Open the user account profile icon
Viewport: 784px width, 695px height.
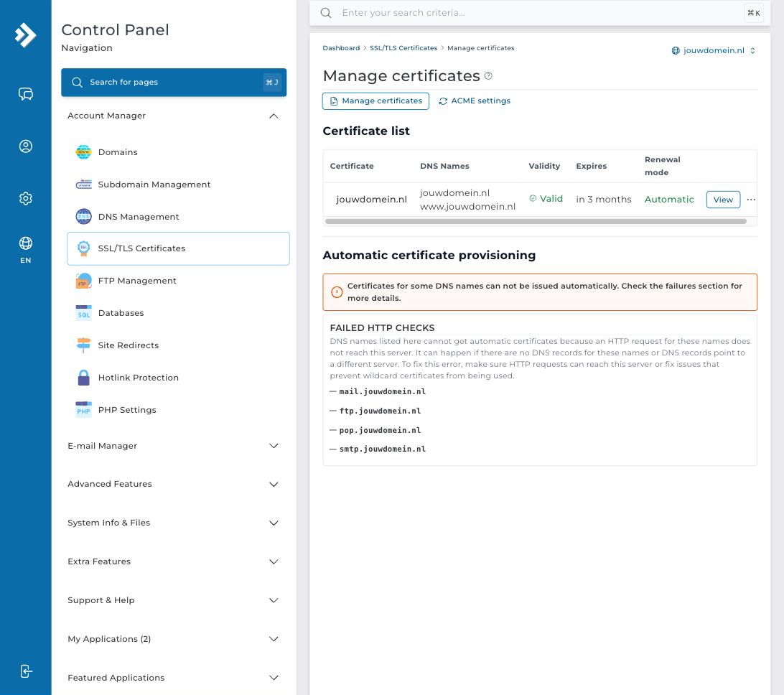coord(26,146)
